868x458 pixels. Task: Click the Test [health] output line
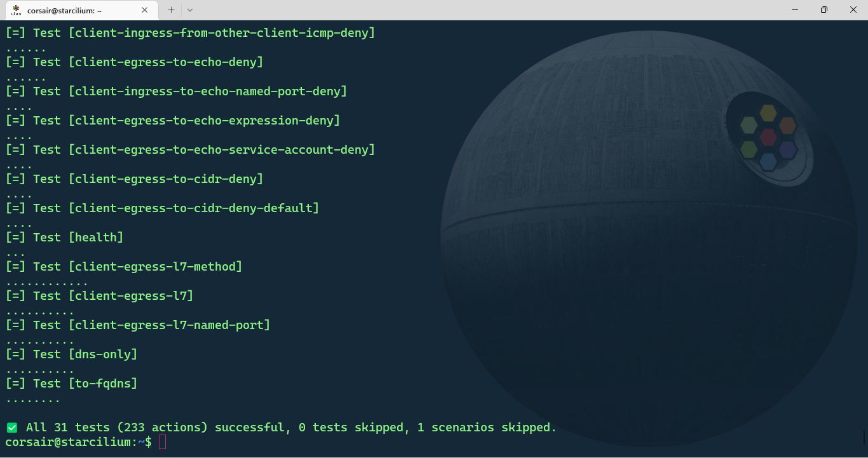tap(64, 238)
